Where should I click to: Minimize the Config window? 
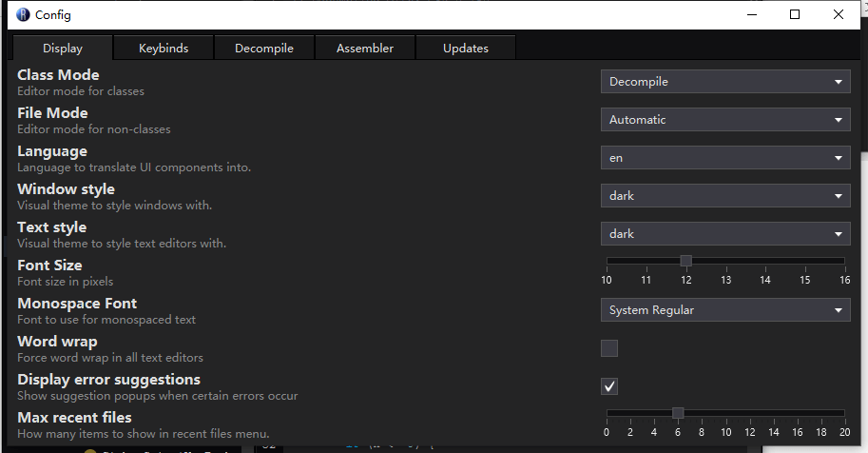pos(751,14)
